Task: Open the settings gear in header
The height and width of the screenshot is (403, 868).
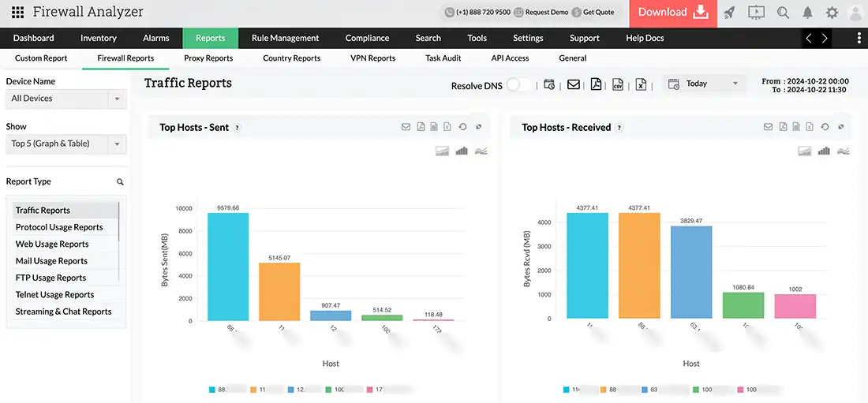Action: pos(832,12)
